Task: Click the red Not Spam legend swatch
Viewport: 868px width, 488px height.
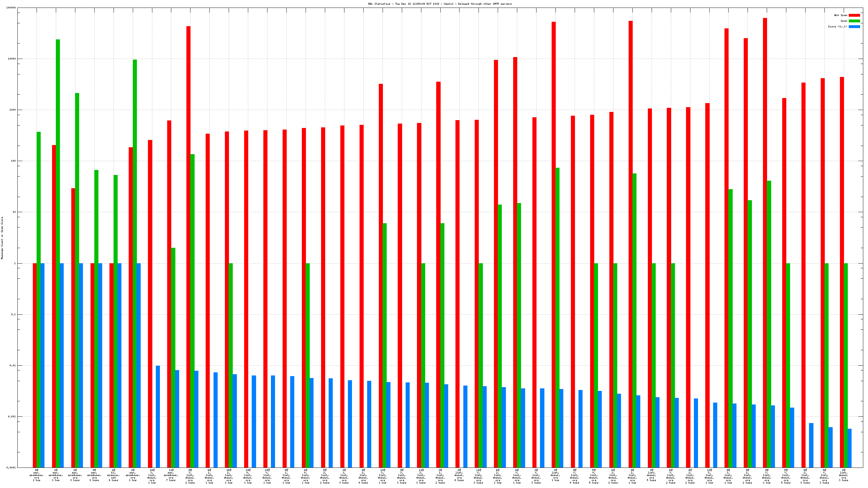Action: pyautogui.click(x=854, y=15)
